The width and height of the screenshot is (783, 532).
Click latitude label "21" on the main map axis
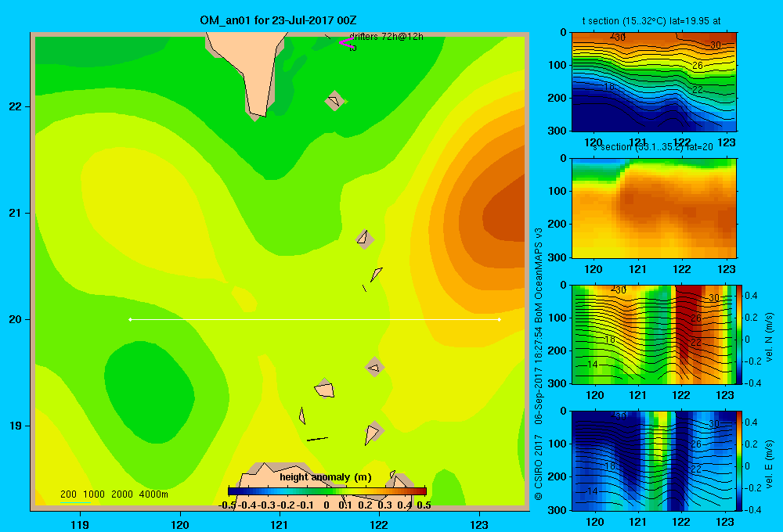point(16,213)
